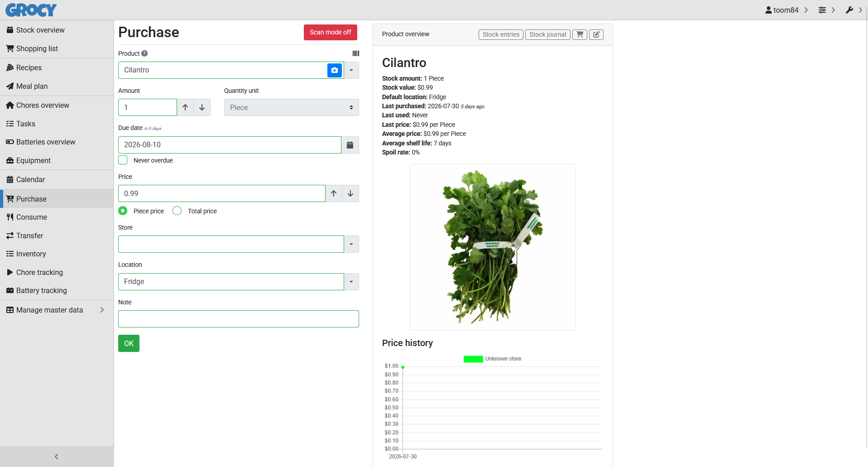The width and height of the screenshot is (868, 467).
Task: Click the green OK button
Action: [x=129, y=343]
